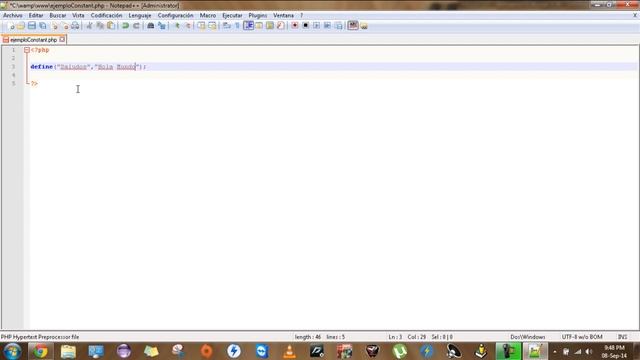Open the Lenguaje menu
The width and height of the screenshot is (640, 360).
[x=140, y=16]
